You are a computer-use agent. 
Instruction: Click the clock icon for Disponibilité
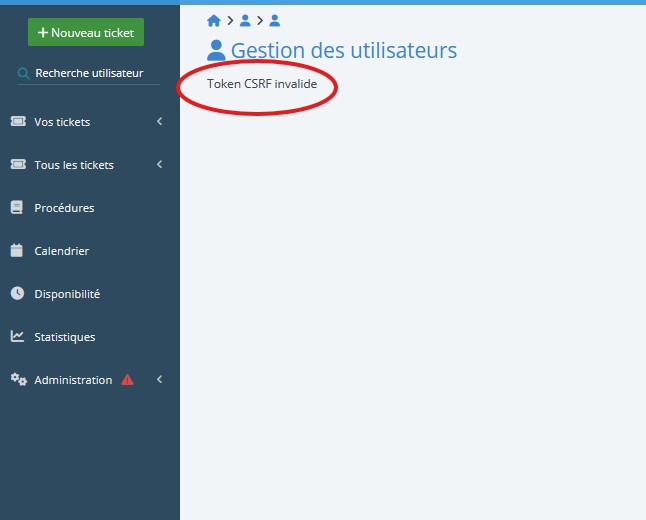point(17,294)
